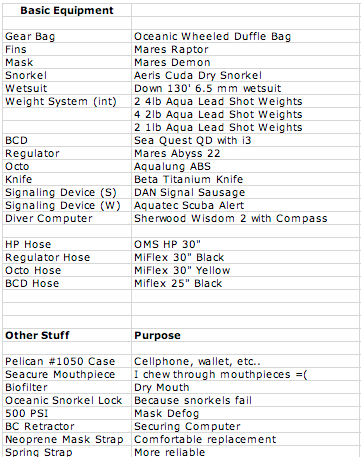
Task: Click the Sea Quest QD with i3 cell
Action: (x=246, y=140)
